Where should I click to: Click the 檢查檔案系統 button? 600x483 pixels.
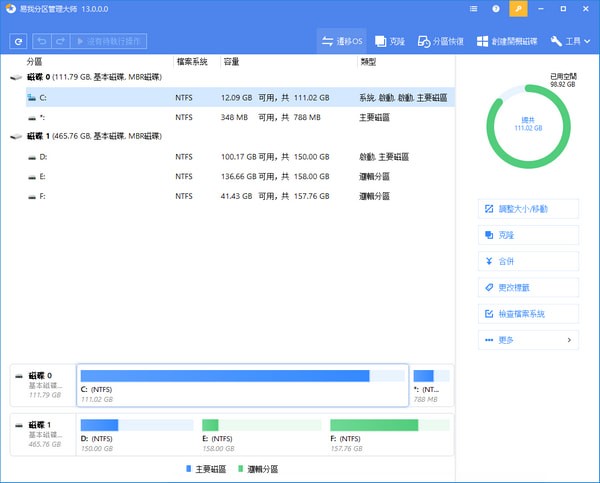pos(528,314)
